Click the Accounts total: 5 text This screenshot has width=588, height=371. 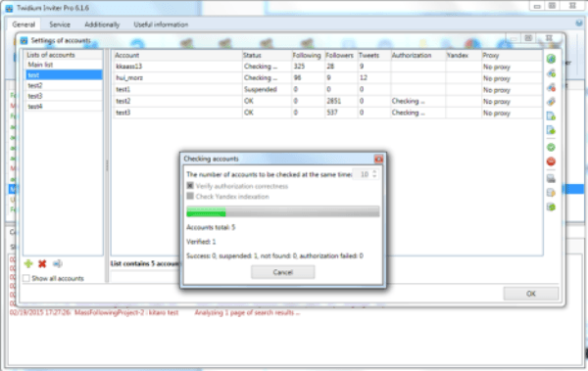click(211, 227)
